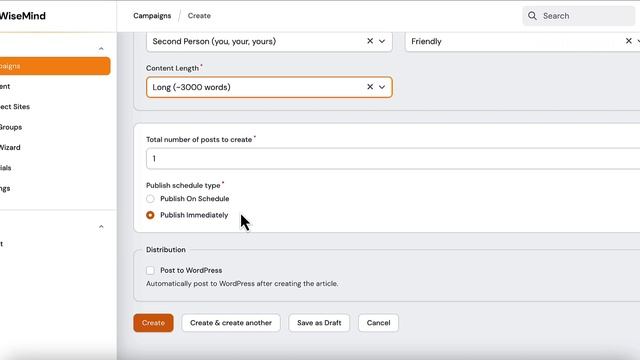Click the WiseMind logo
Image resolution: width=640 pixels, height=360 pixels.
(x=22, y=16)
